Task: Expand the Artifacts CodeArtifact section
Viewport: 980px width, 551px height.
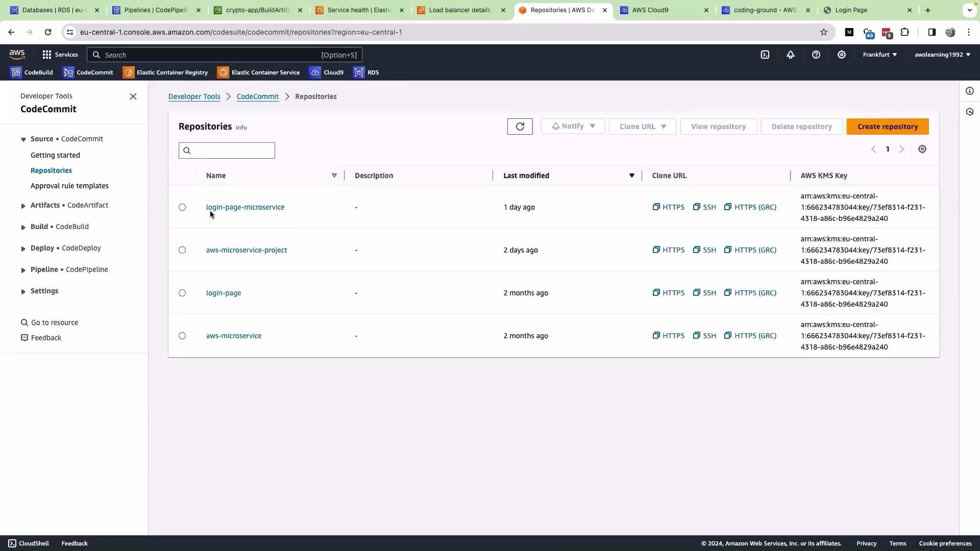Action: pyautogui.click(x=23, y=206)
